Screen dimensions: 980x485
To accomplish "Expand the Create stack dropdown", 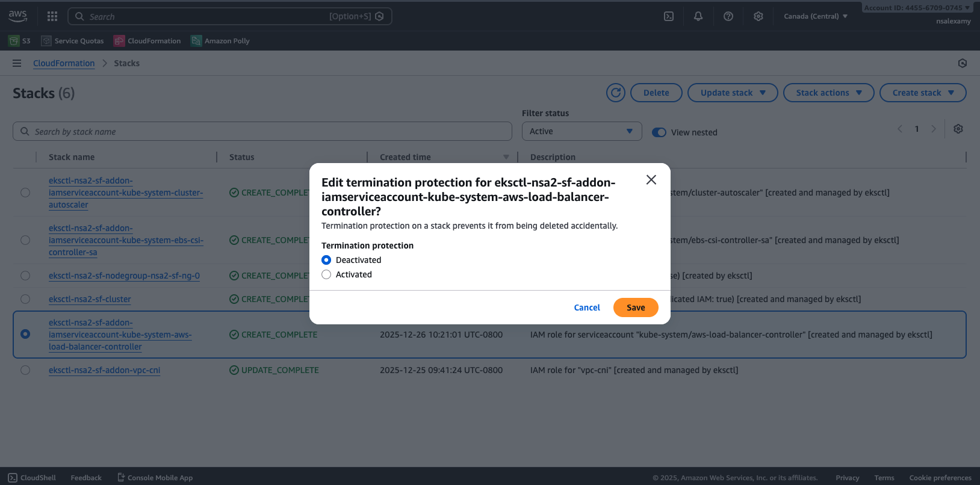I will [x=923, y=93].
